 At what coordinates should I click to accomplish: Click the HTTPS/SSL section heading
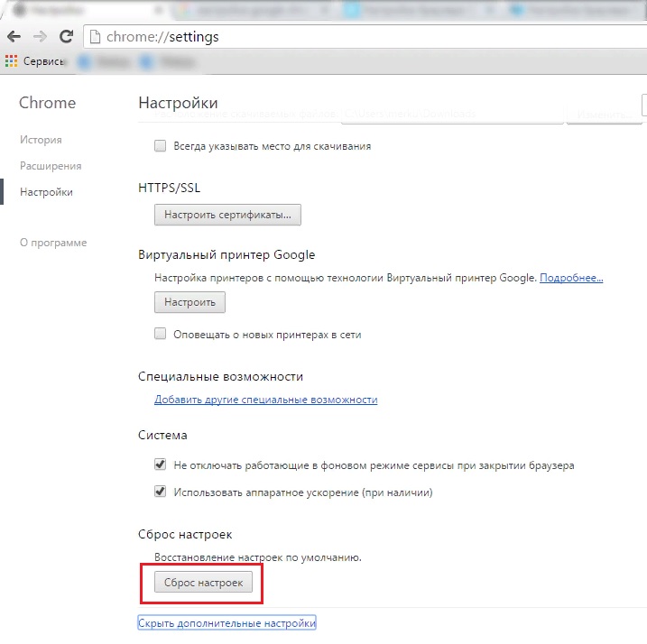pos(169,188)
